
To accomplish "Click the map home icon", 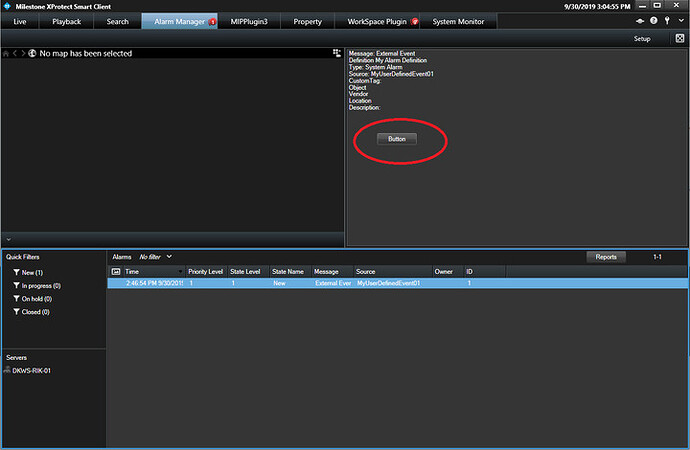I will tap(5, 53).
